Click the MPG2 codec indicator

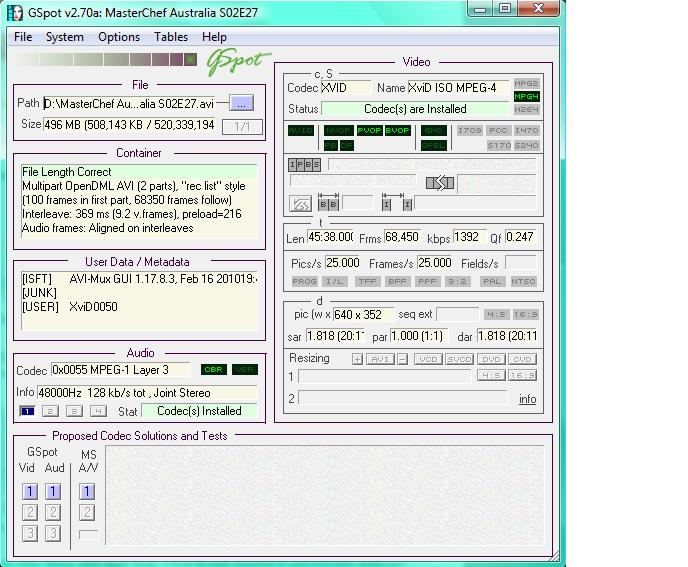526,83
